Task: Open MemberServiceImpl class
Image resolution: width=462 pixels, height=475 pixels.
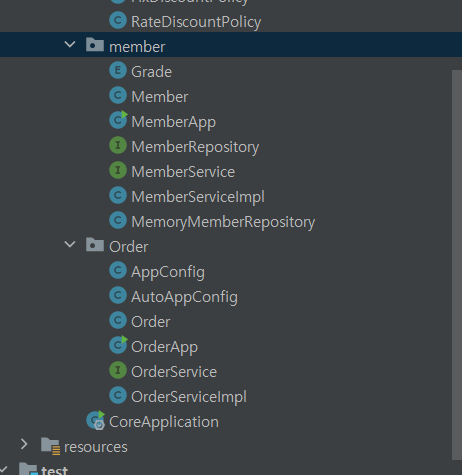Action: point(198,197)
